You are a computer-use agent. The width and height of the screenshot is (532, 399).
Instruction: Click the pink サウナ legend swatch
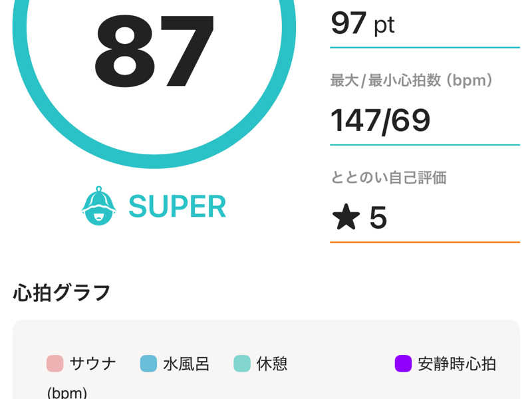55,364
